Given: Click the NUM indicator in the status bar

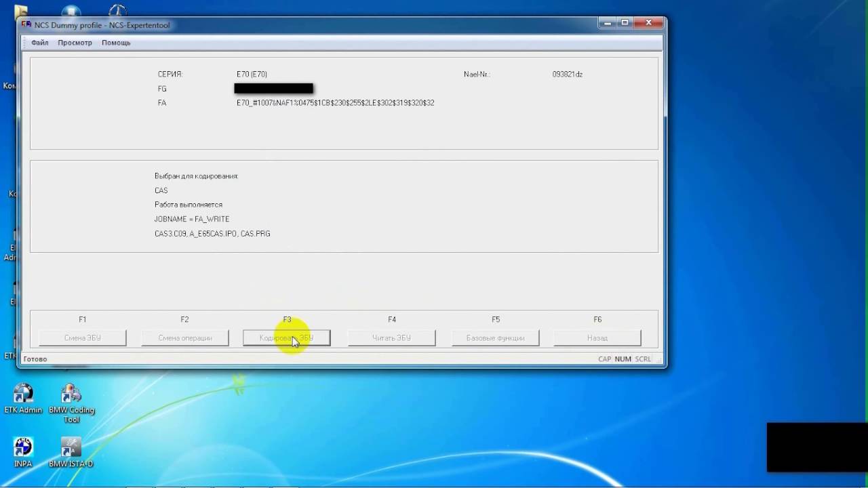Looking at the screenshot, I should click(x=623, y=359).
